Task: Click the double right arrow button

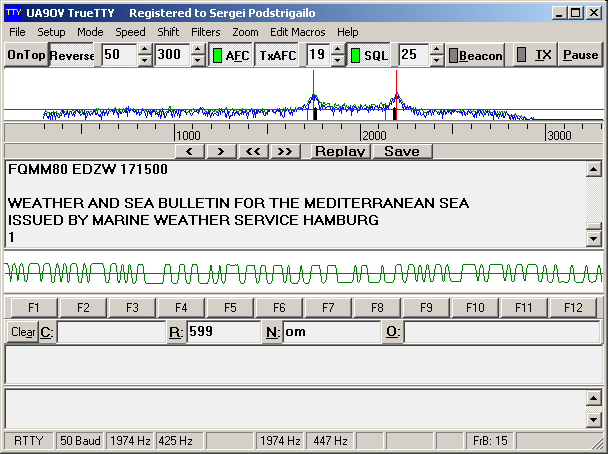Action: 285,151
